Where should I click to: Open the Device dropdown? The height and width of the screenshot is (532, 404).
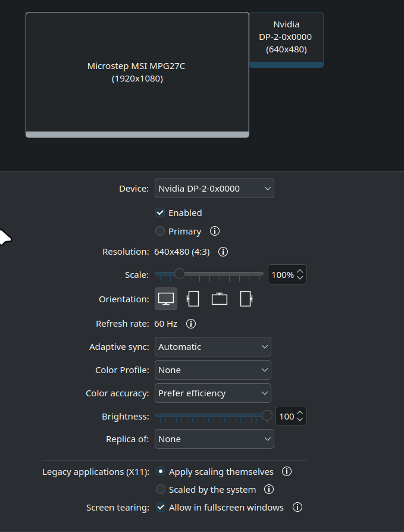pyautogui.click(x=214, y=188)
